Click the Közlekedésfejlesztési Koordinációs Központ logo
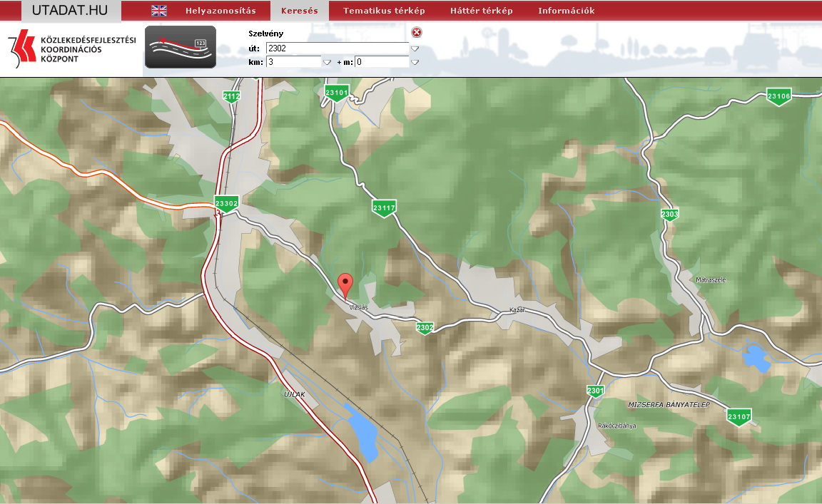The height and width of the screenshot is (504, 822). click(71, 49)
